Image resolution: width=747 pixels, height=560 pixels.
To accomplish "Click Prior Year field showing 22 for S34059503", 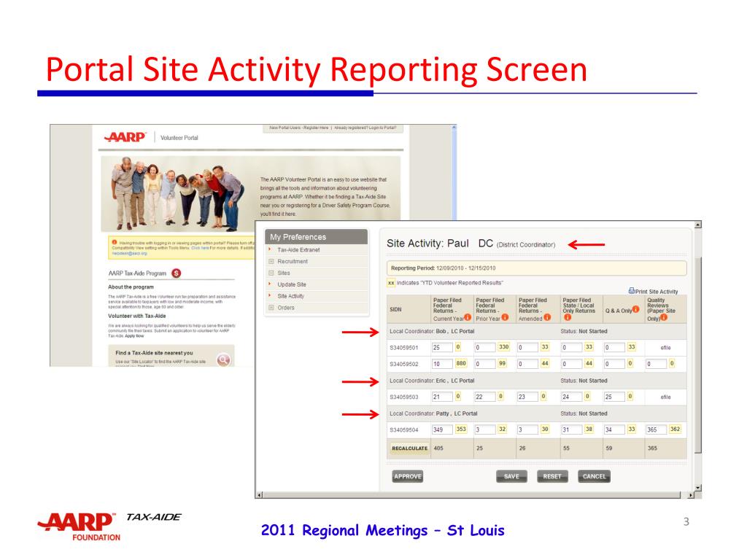I will pos(484,397).
